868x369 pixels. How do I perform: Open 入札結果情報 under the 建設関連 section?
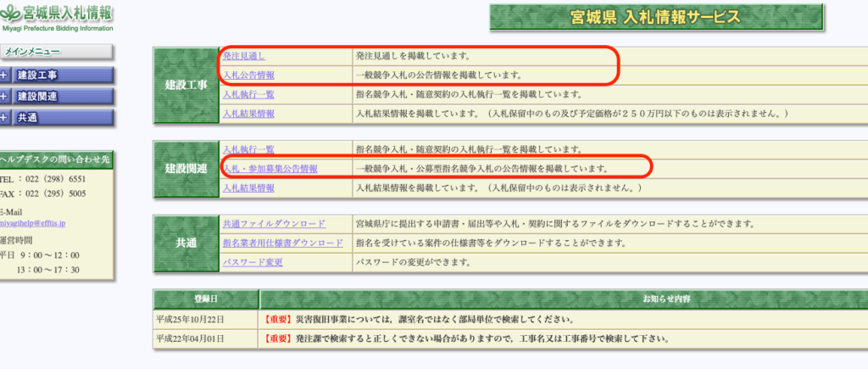[x=248, y=187]
